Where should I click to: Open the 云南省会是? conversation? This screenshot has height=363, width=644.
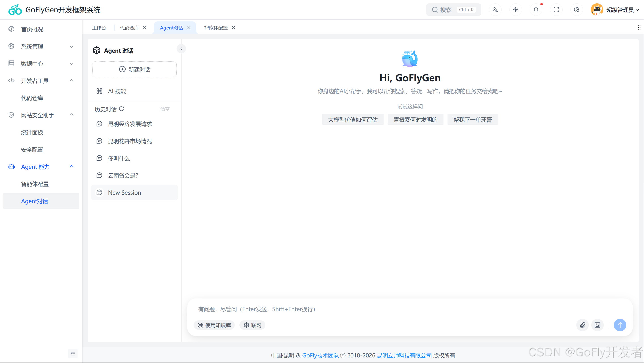(x=135, y=175)
